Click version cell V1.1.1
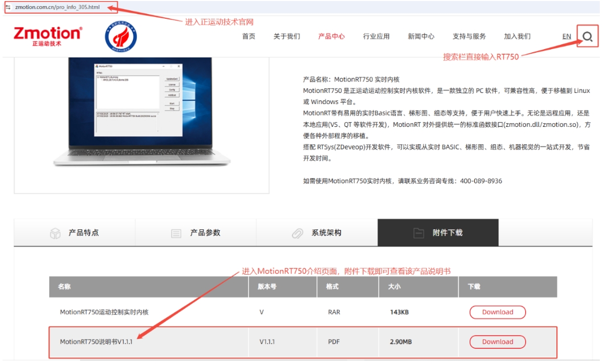Screen dimensions: 604x364 coord(267,342)
